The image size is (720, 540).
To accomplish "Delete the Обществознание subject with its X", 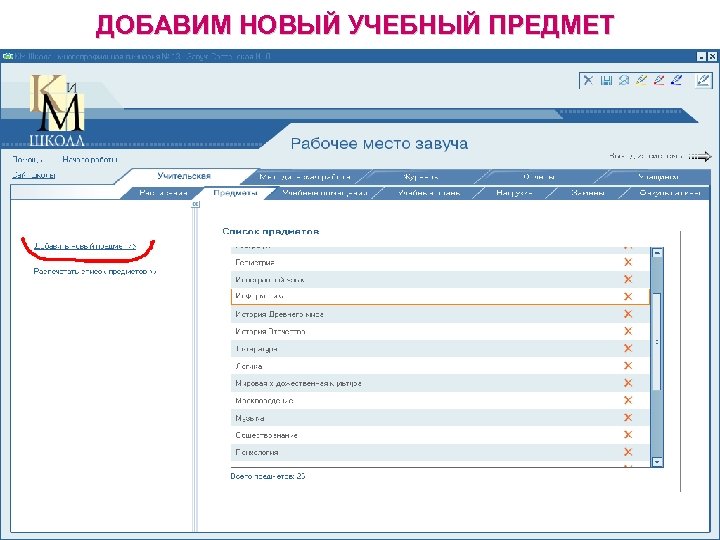I will tap(628, 435).
